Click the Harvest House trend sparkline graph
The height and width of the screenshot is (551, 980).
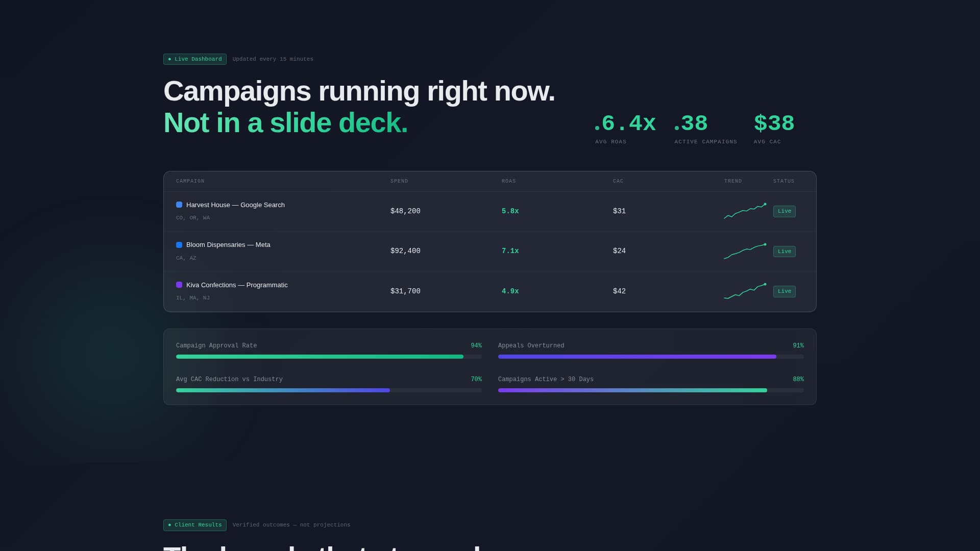click(x=745, y=211)
